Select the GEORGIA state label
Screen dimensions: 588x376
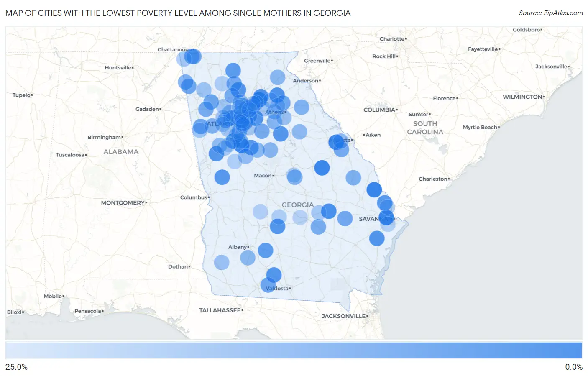[297, 205]
